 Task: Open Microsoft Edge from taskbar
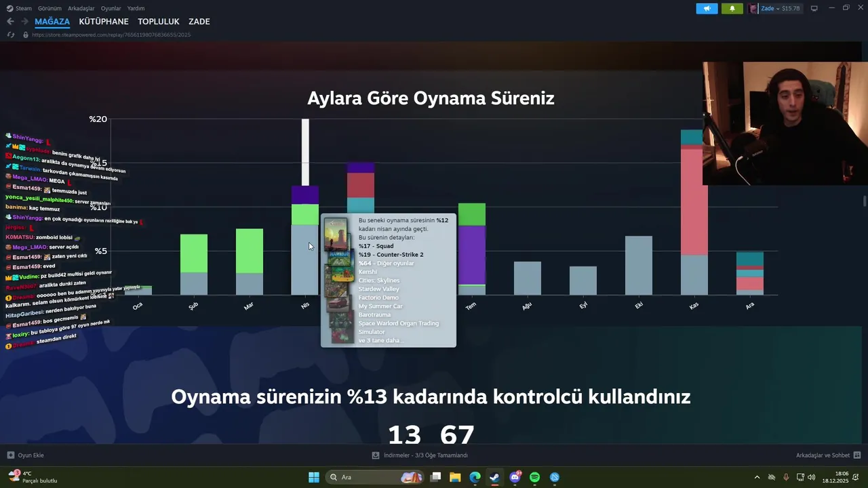pos(475,477)
